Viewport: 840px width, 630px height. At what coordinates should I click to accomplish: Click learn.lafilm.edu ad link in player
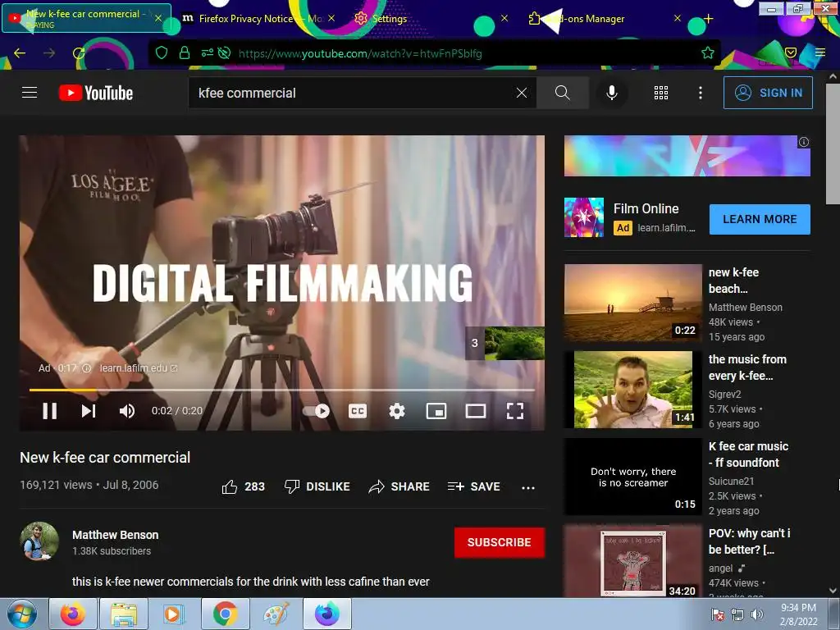(x=138, y=368)
